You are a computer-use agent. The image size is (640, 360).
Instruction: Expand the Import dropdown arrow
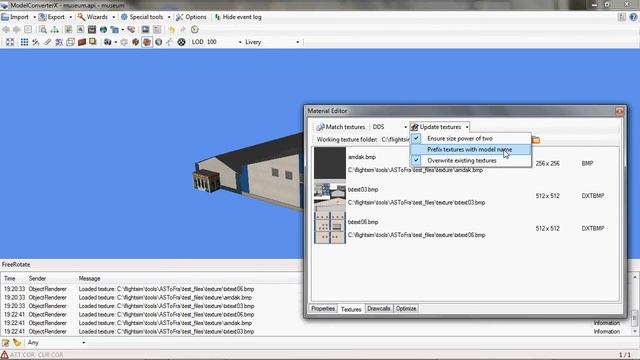coord(34,17)
